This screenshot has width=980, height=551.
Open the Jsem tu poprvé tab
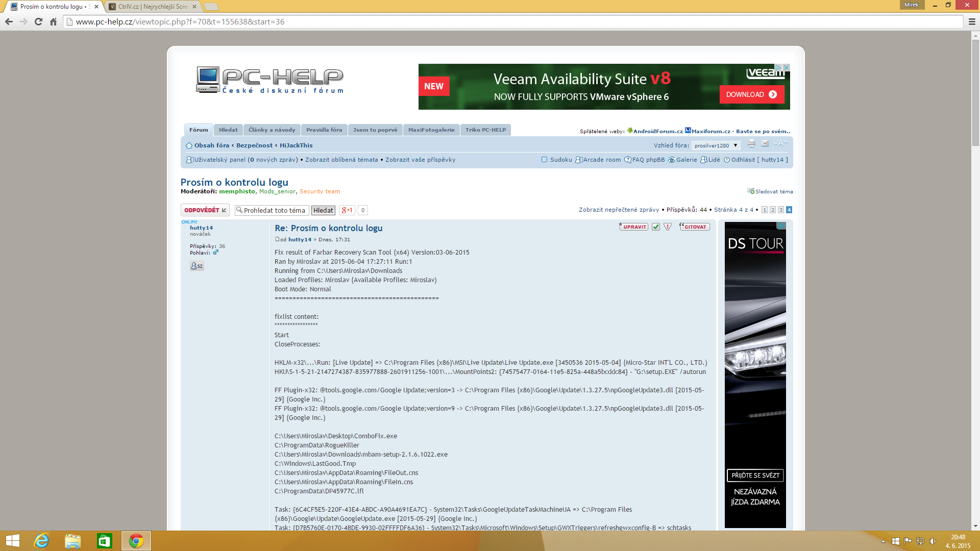pos(375,130)
